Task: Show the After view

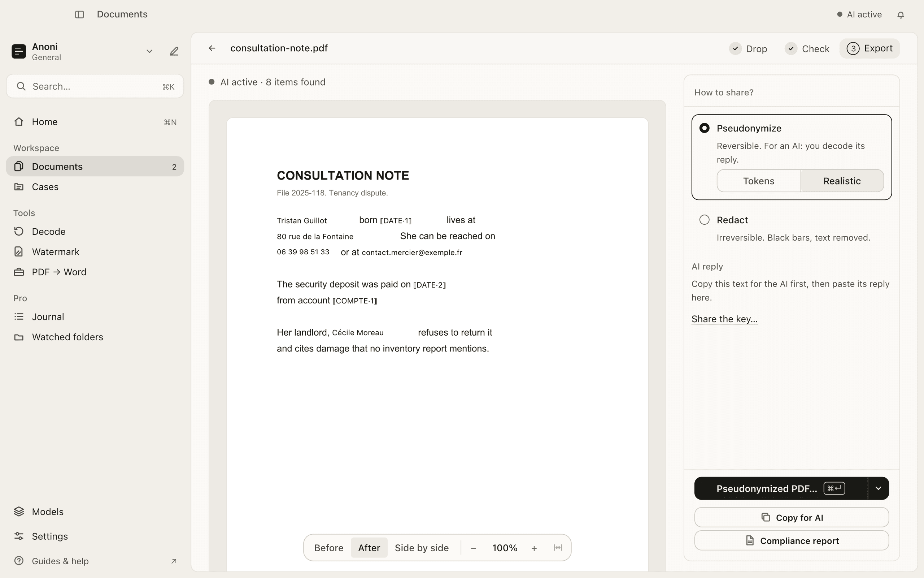Action: 369,548
